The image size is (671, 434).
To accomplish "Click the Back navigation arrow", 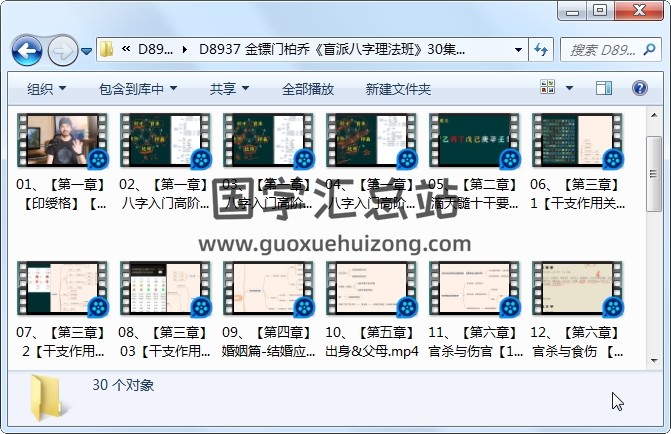I will (26, 50).
